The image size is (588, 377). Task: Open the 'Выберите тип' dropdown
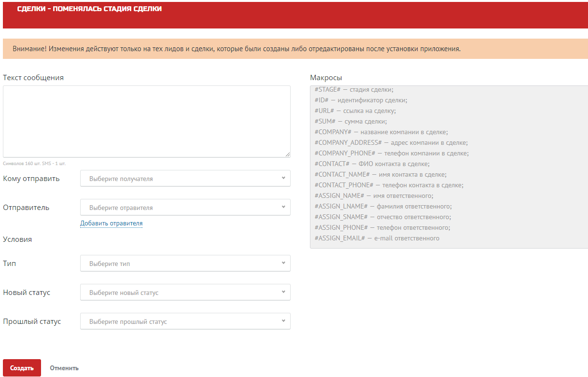point(185,263)
